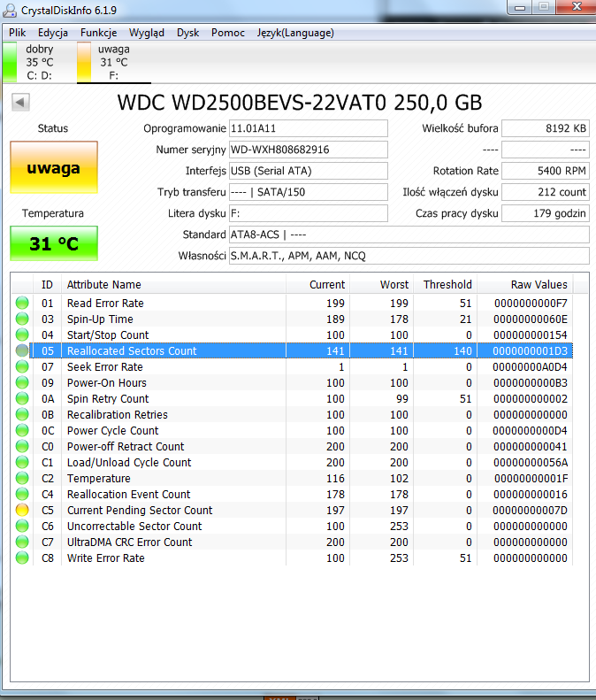Click the yellow circle for Current Pending Sector Count
The height and width of the screenshot is (700, 596).
pos(22,510)
